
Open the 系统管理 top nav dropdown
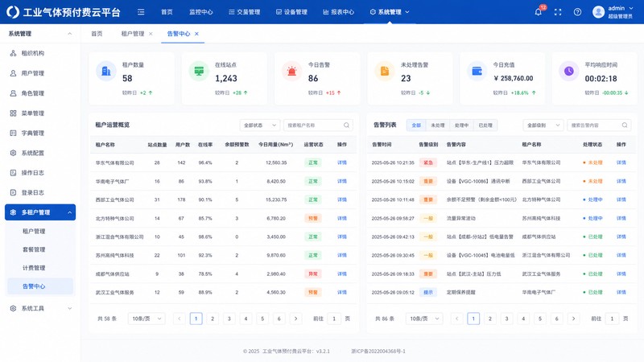coord(390,12)
